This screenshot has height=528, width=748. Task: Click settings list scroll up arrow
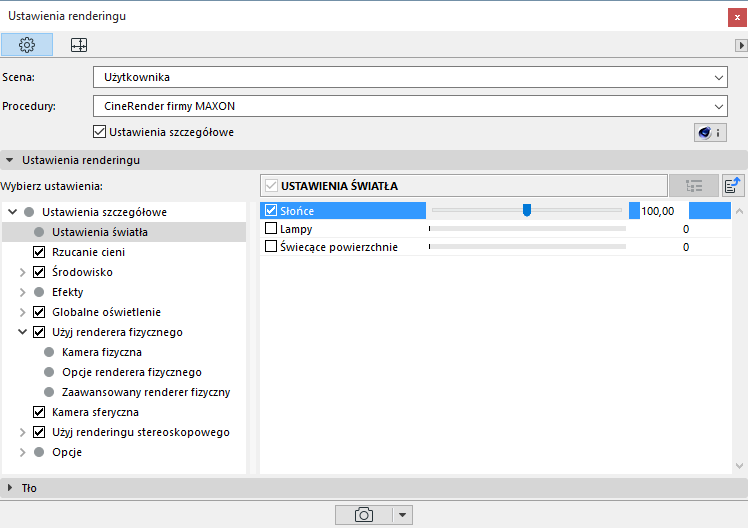point(739,211)
